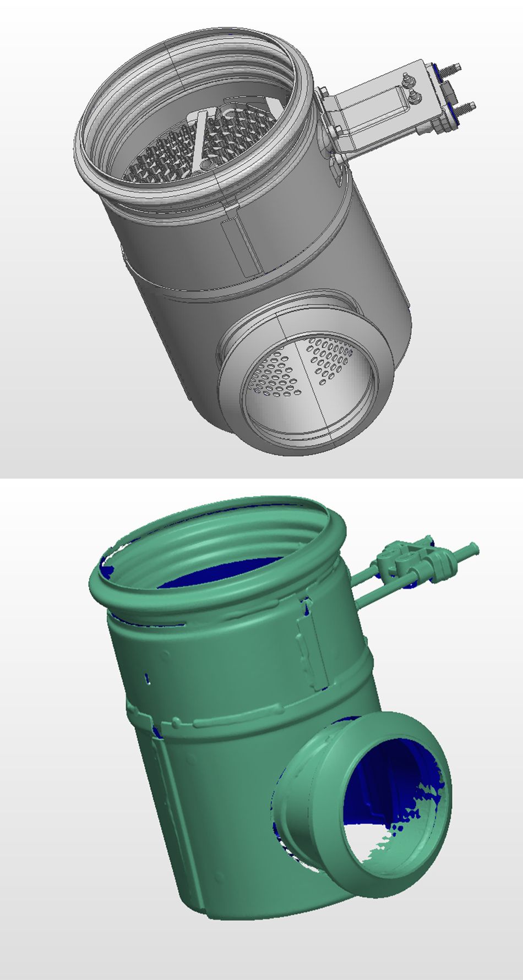Select the rectangular slot on the gray cylinder body
This screenshot has width=523, height=980.
[x=241, y=245]
